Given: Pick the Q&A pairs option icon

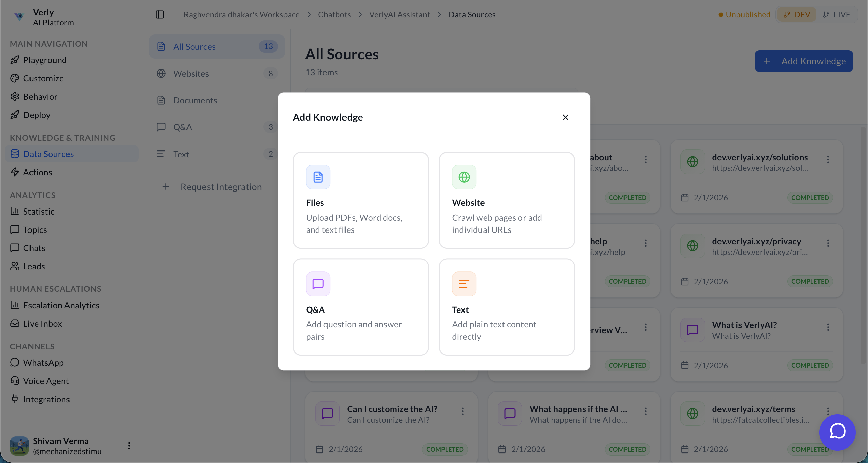Looking at the screenshot, I should point(317,284).
